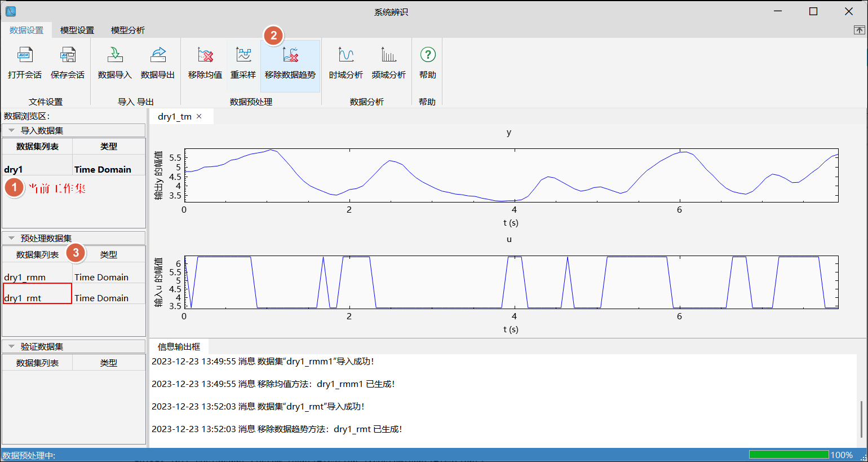The width and height of the screenshot is (868, 462).
Task: Switch to the 模型分析 ribbon tab
Action: coord(128,30)
